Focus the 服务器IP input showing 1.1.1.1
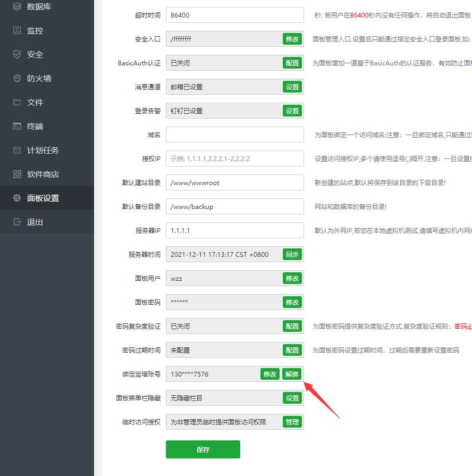472x476 pixels. [x=235, y=230]
